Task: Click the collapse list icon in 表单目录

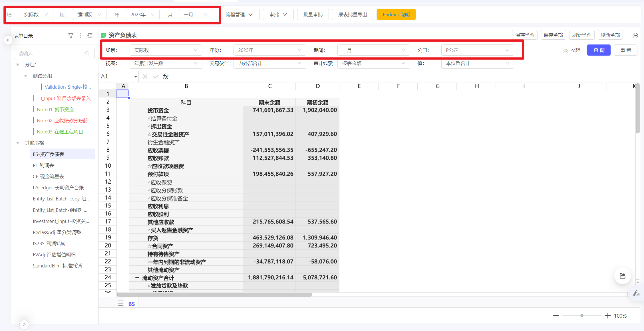Action: [x=90, y=35]
